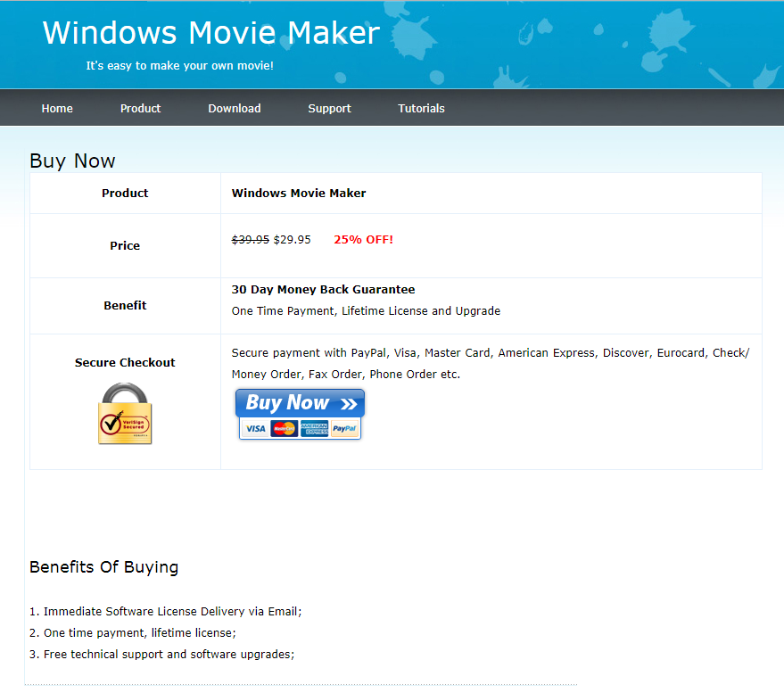The image size is (784, 693).
Task: Click the double-arrow on Buy Now button
Action: click(x=347, y=403)
